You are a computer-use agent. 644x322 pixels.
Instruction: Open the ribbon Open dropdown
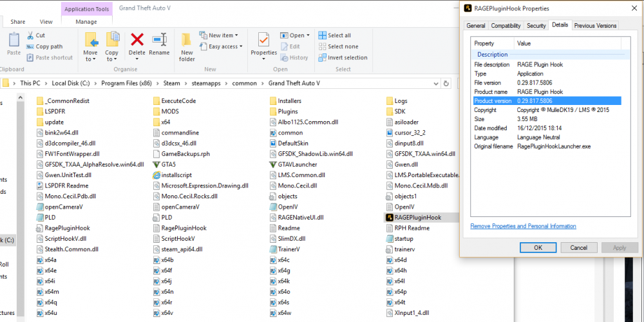294,35
